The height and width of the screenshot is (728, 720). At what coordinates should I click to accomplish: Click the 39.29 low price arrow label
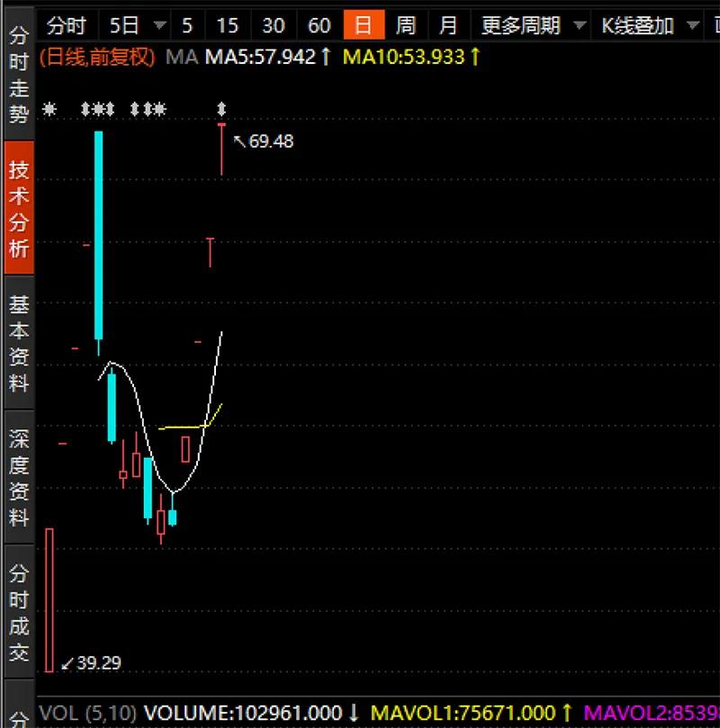pos(92,664)
